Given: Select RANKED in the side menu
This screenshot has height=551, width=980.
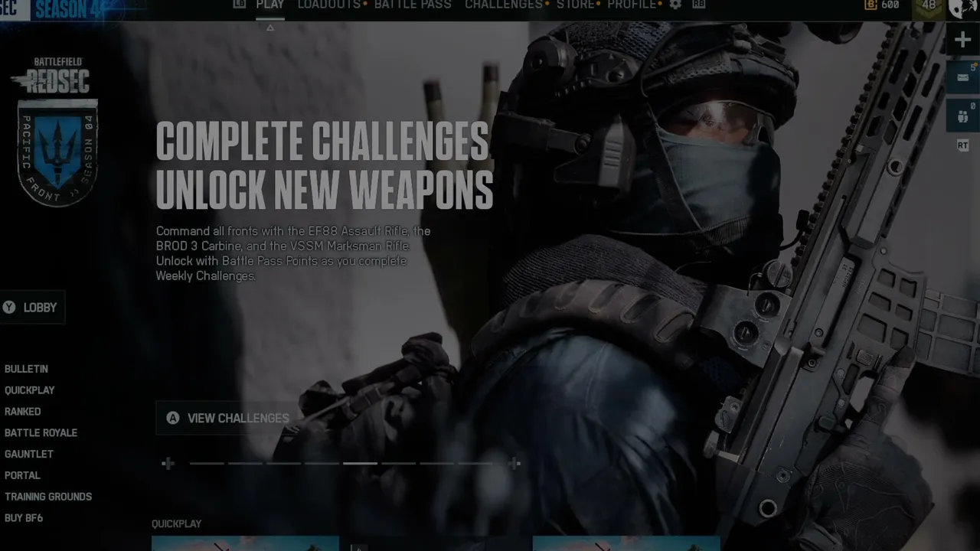Looking at the screenshot, I should coord(23,412).
